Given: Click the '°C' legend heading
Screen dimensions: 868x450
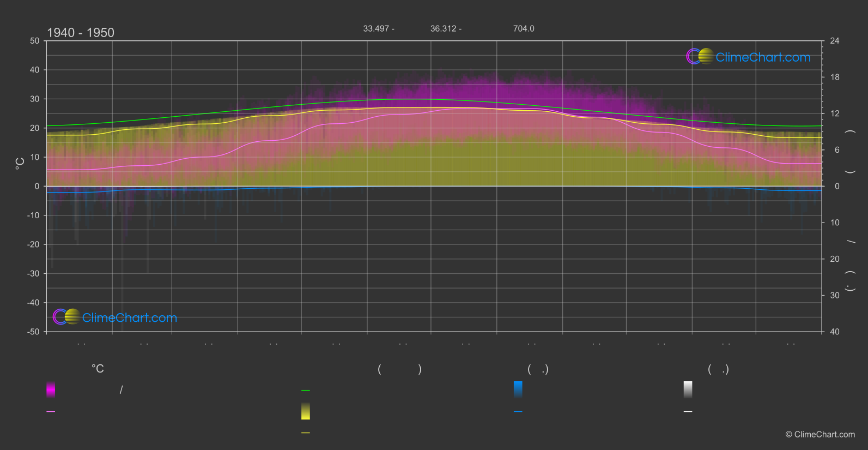Looking at the screenshot, I should 98,369.
